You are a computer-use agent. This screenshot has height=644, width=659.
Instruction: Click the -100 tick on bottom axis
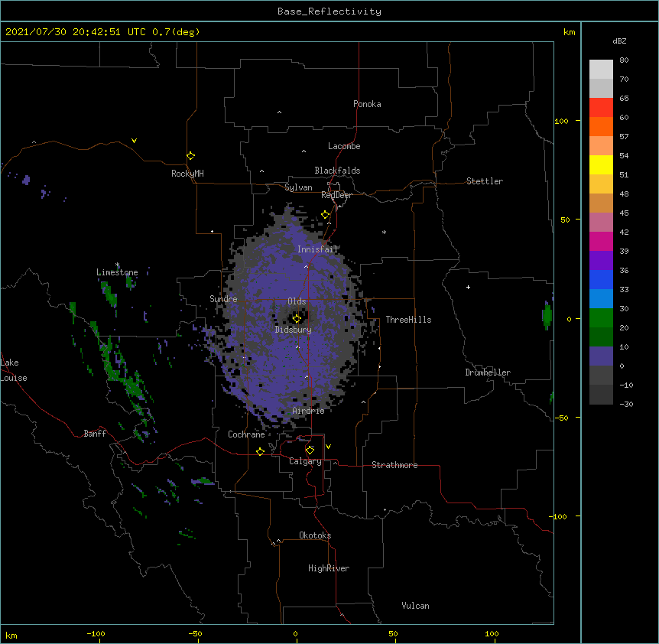tap(96, 633)
